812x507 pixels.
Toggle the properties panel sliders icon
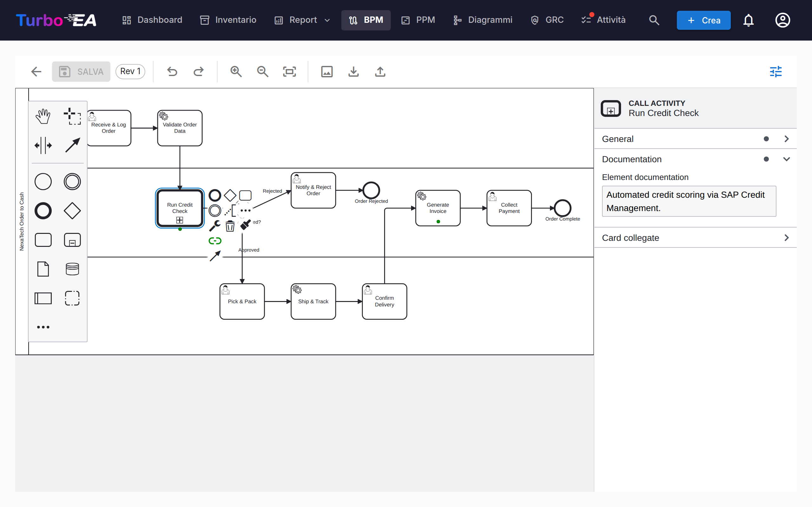(x=776, y=71)
